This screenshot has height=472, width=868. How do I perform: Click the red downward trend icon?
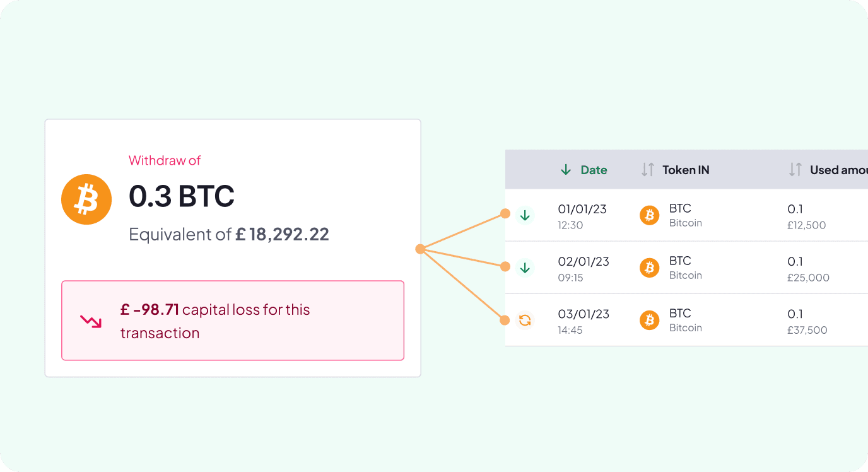click(x=91, y=321)
